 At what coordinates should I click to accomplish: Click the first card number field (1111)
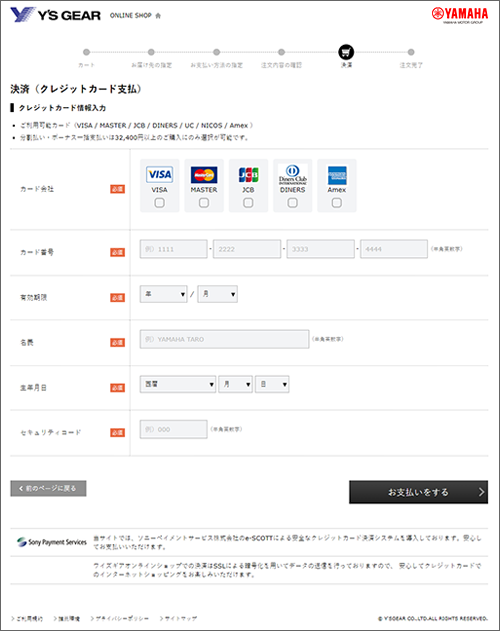(x=174, y=249)
